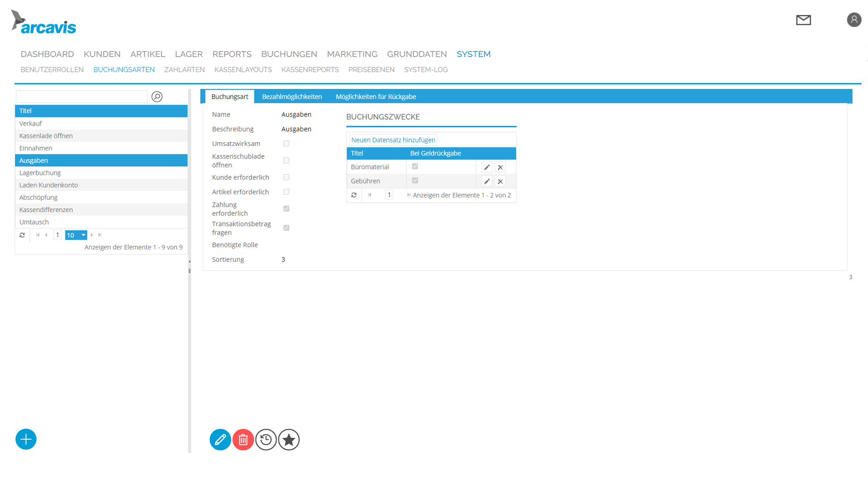
Task: Edit Buchungsart with the blue pencil button
Action: (x=220, y=440)
